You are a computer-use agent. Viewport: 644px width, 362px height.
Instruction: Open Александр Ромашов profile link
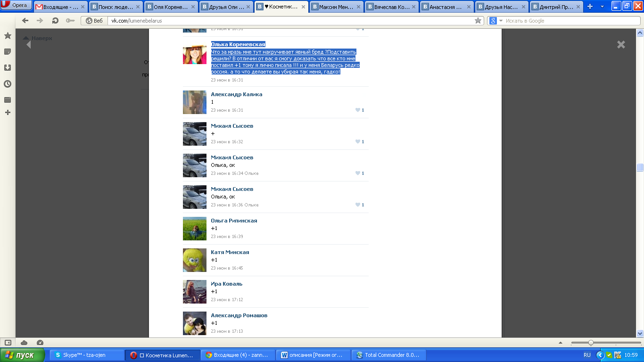pos(239,315)
